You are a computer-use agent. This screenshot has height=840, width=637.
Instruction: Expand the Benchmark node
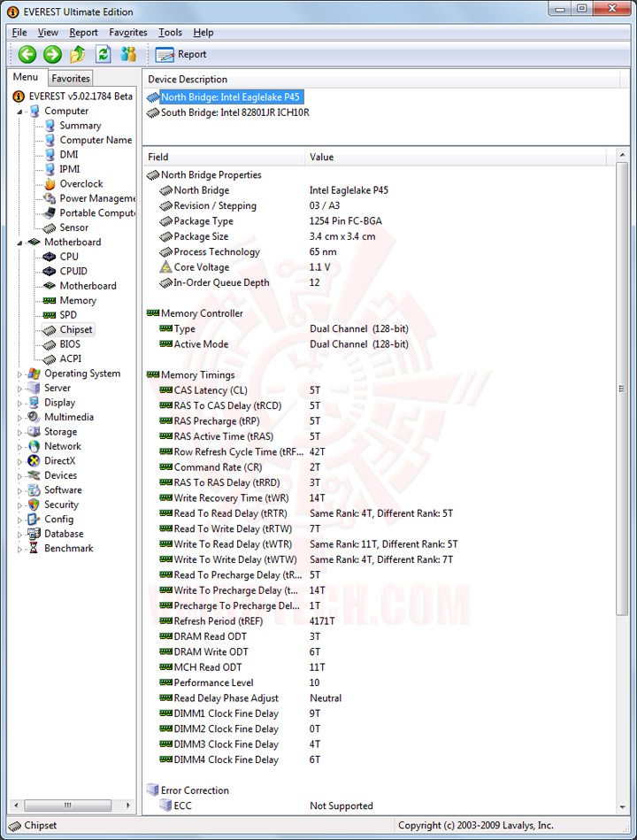coord(19,549)
